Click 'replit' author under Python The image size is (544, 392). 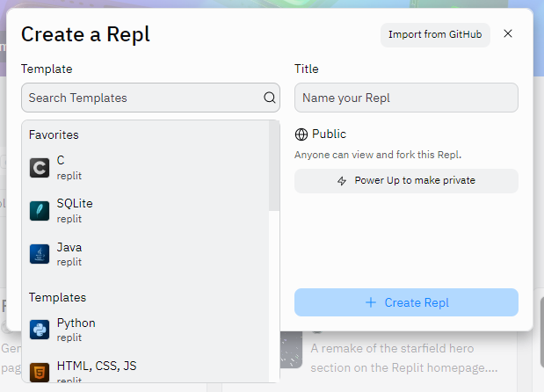coord(69,338)
